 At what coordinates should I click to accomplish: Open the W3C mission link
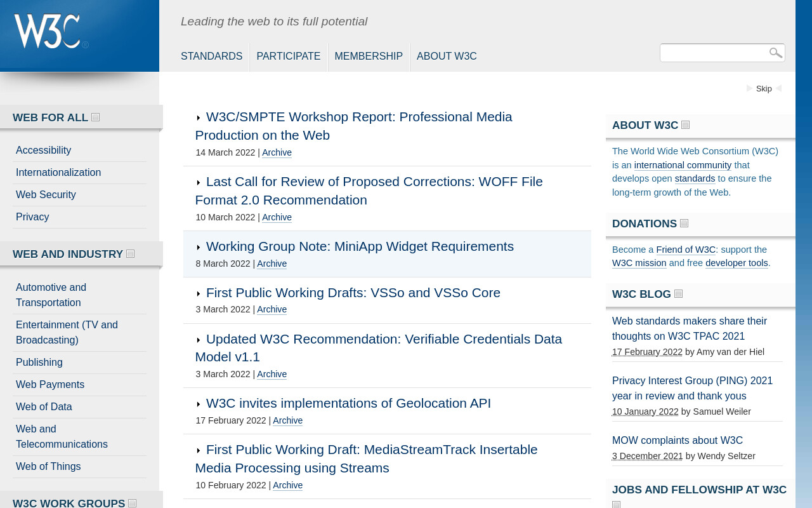(x=639, y=263)
